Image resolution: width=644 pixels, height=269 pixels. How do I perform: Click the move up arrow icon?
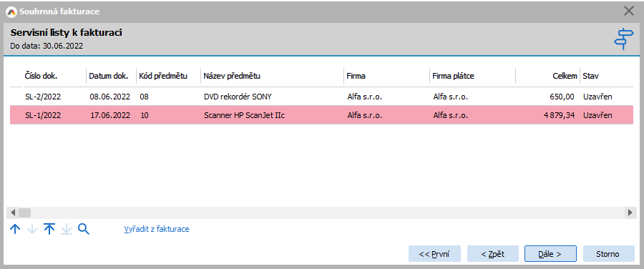pos(15,229)
